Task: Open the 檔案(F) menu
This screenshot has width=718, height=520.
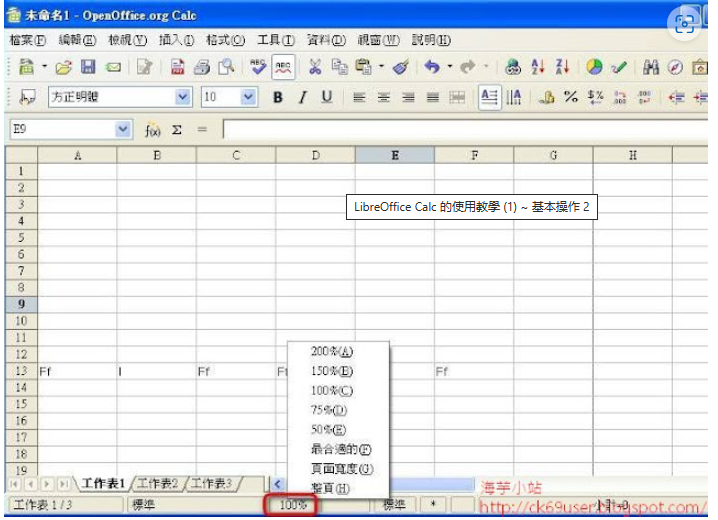Action: 27,40
